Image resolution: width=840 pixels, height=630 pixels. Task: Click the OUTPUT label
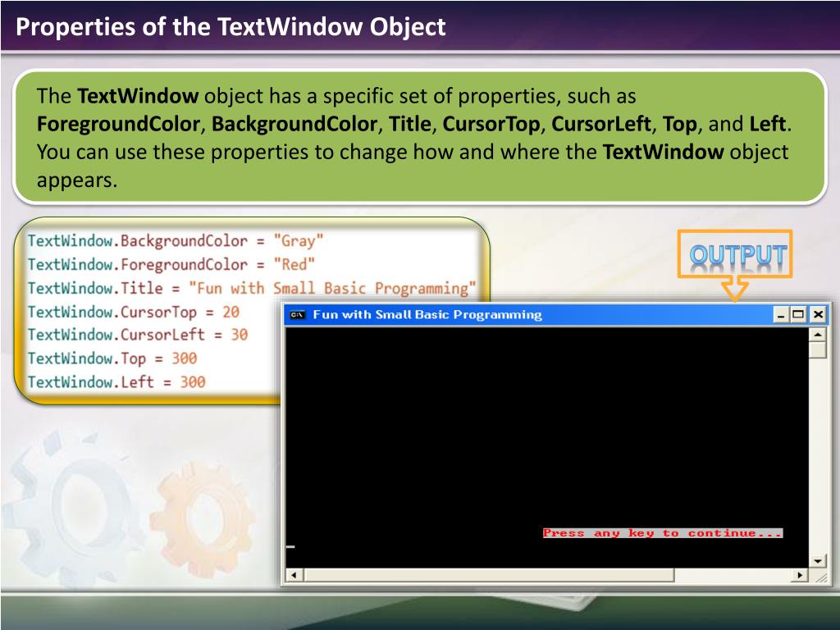point(737,255)
